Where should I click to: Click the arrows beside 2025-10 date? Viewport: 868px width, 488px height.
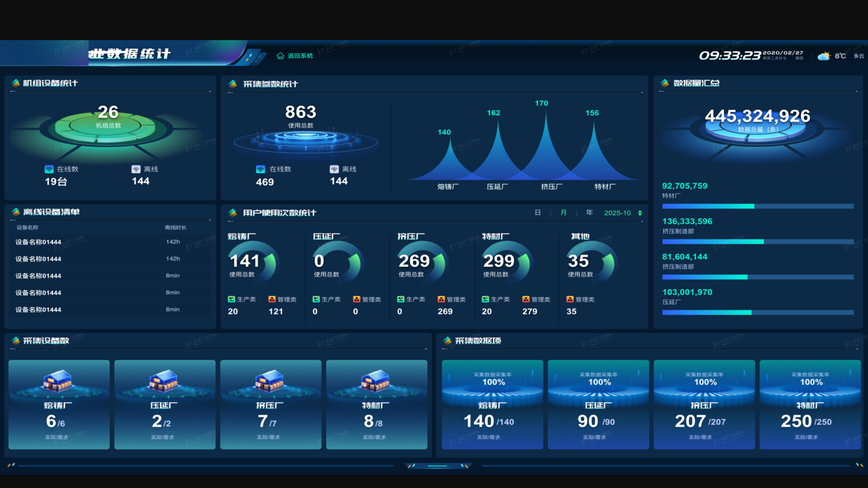(x=640, y=213)
